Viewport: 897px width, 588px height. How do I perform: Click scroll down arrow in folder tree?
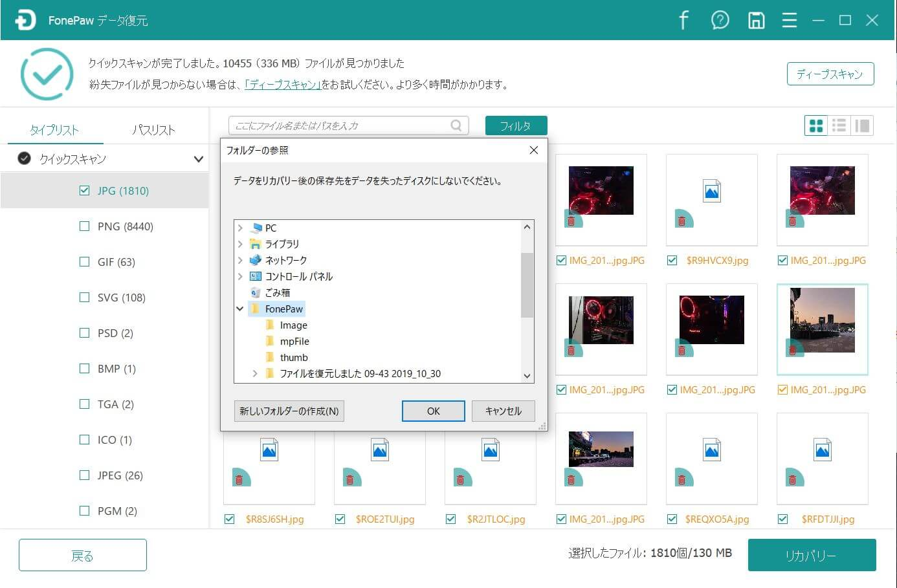(527, 376)
